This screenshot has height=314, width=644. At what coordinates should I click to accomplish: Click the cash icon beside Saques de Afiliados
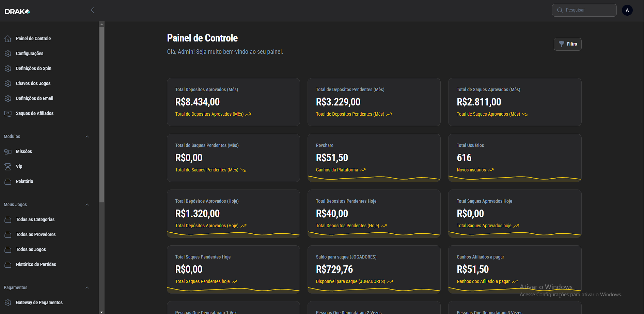click(8, 114)
